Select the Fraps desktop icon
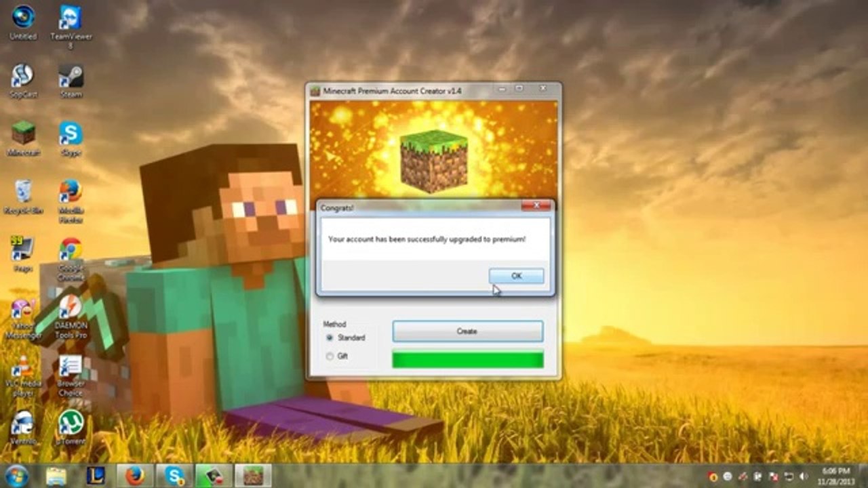The height and width of the screenshot is (488, 868). (23, 255)
